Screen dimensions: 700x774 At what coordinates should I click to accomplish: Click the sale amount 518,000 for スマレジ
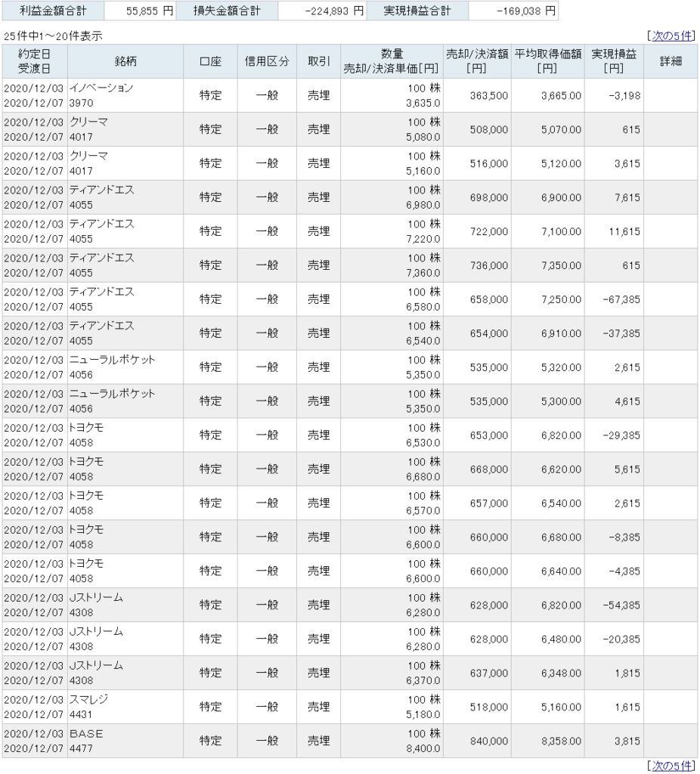click(x=489, y=707)
